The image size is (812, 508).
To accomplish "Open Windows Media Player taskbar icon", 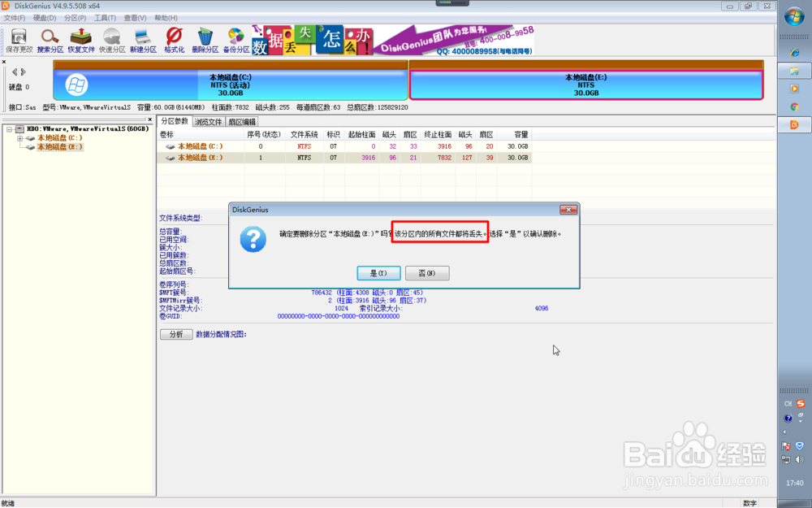I will (794, 89).
